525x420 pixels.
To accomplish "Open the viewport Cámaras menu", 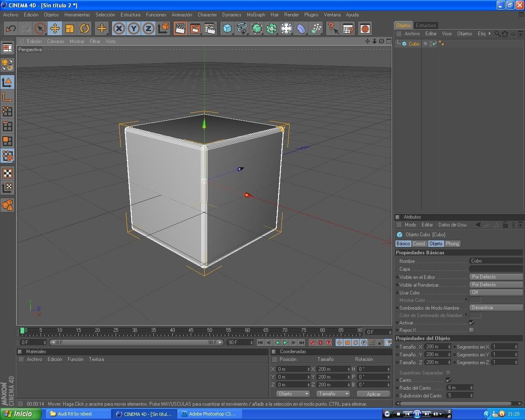I will click(x=55, y=41).
